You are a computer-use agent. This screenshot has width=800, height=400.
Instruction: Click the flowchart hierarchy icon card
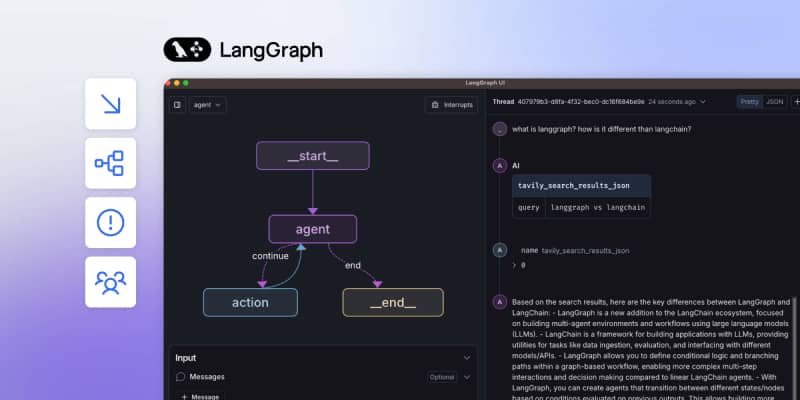[x=111, y=163]
